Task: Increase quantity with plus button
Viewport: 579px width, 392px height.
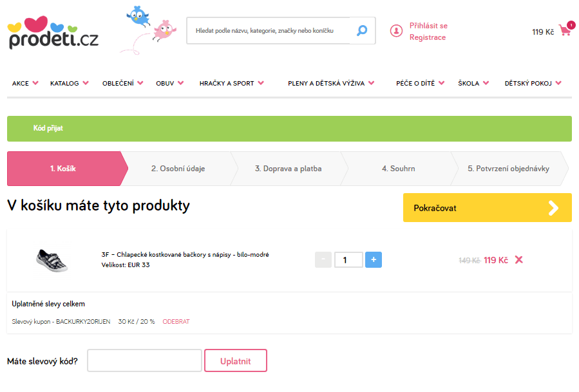Action: tap(374, 259)
